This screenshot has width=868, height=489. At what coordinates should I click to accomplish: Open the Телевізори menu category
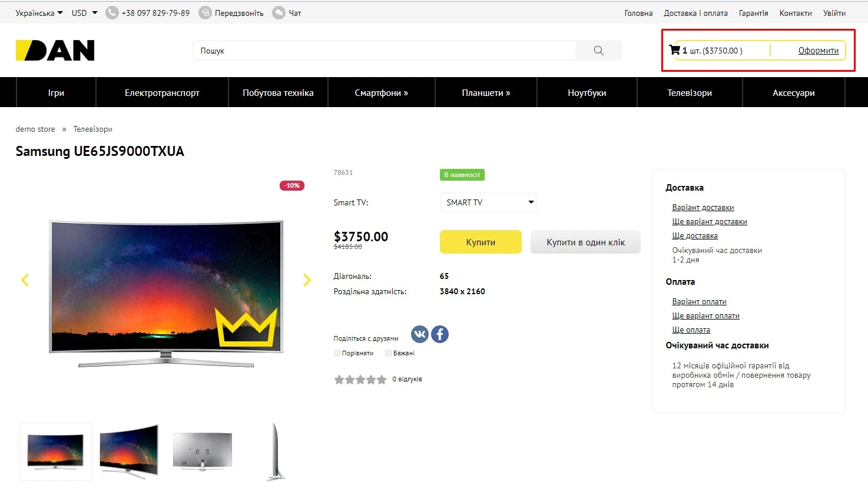pyautogui.click(x=689, y=92)
